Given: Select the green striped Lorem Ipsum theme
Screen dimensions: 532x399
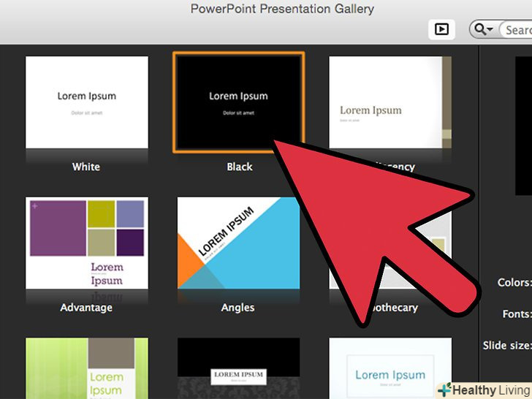Looking at the screenshot, I should click(87, 368).
